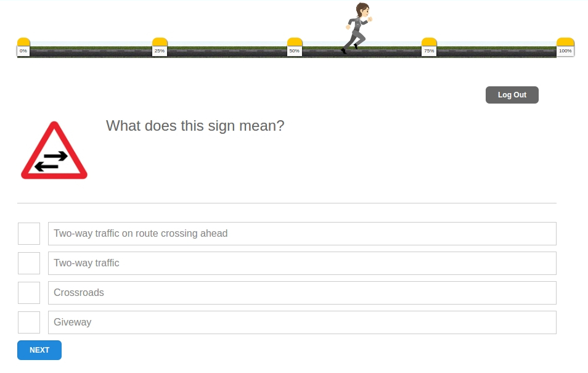
Task: Click the 75% milestone marker
Action: click(429, 47)
